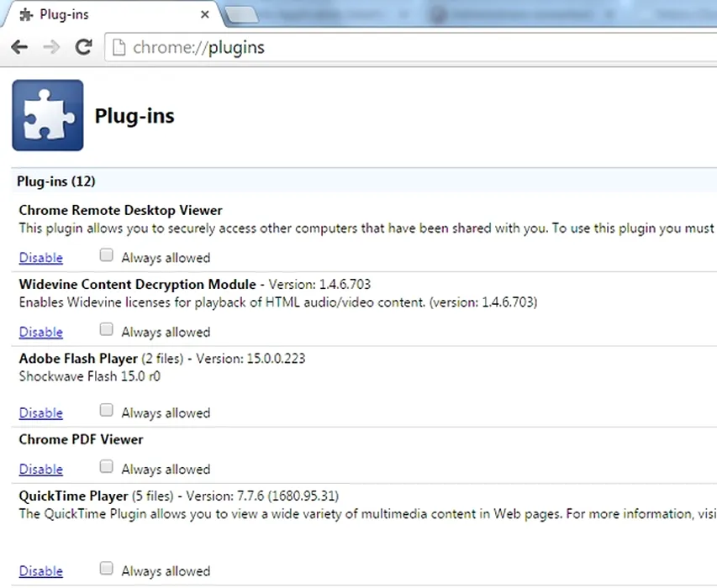Go back using the browser back arrow
The width and height of the screenshot is (717, 588).
[x=19, y=47]
